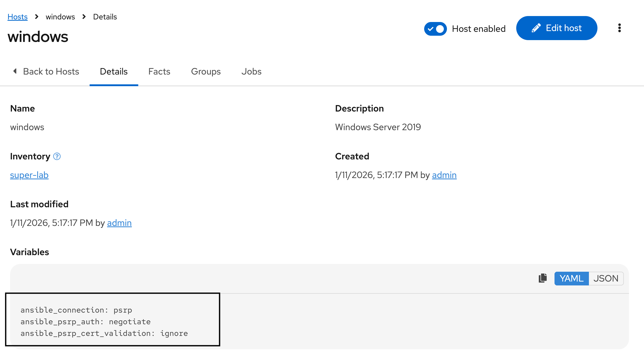Click the Edit host button
Image resolution: width=644 pixels, height=354 pixels.
tap(557, 28)
